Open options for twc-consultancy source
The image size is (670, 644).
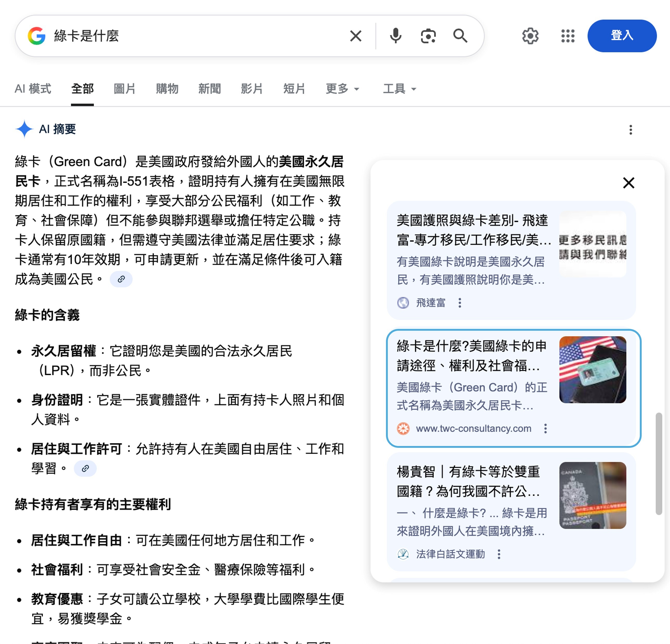pos(545,429)
